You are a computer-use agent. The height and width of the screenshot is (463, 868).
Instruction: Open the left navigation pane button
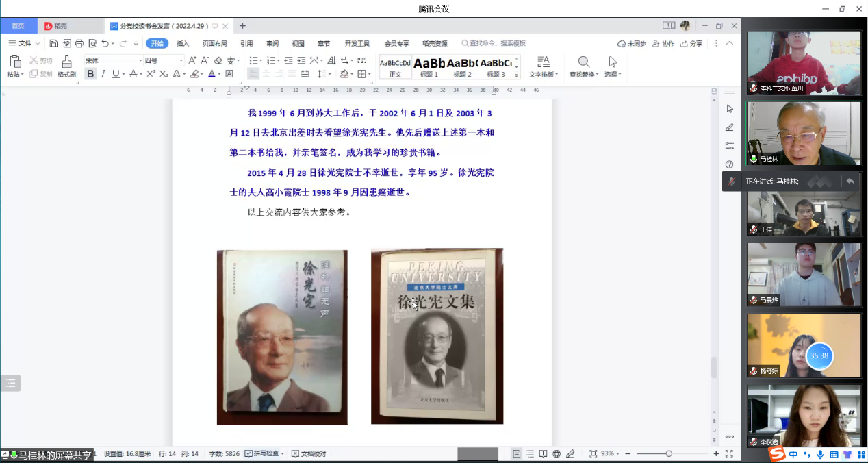tap(10, 384)
